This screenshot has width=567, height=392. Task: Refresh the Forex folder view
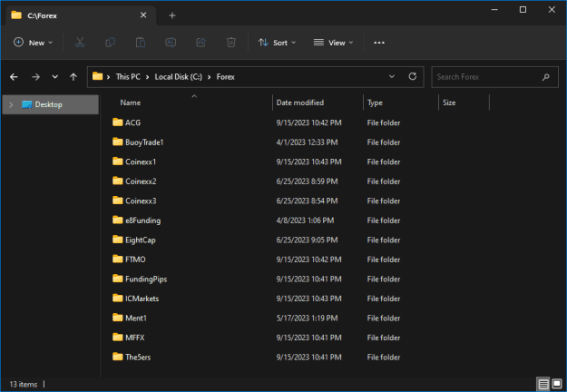point(412,76)
